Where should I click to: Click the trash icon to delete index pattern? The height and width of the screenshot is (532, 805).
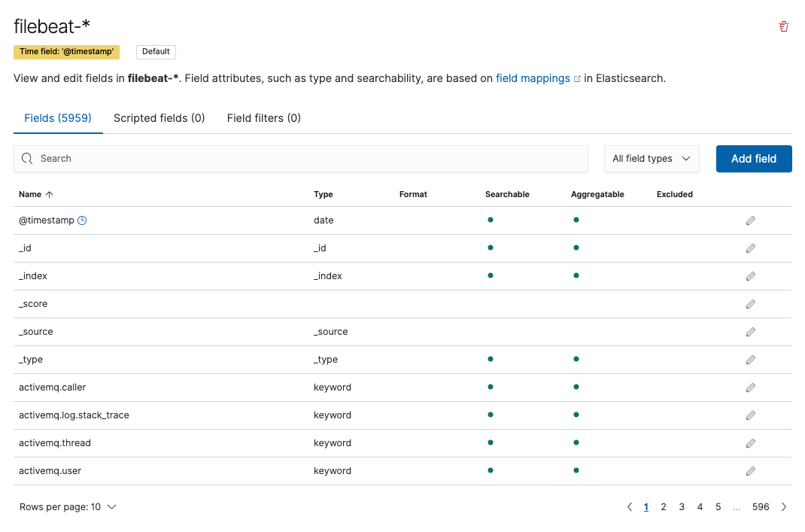tap(783, 26)
